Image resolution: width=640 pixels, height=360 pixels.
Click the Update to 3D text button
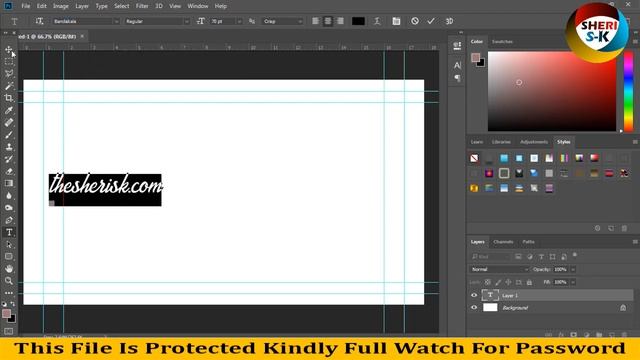point(449,21)
